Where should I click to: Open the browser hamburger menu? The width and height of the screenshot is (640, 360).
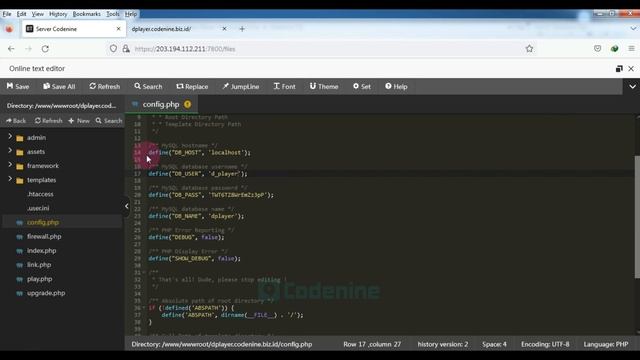click(631, 49)
